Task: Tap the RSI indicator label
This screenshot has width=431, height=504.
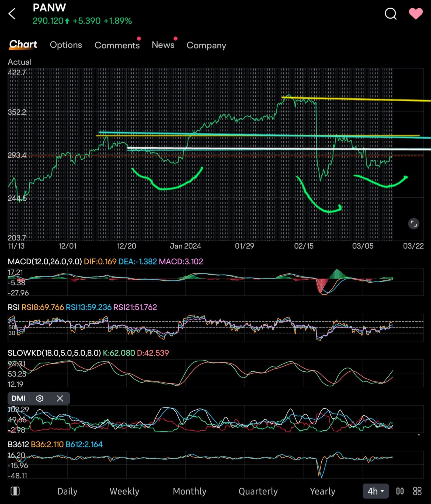Action: click(14, 307)
